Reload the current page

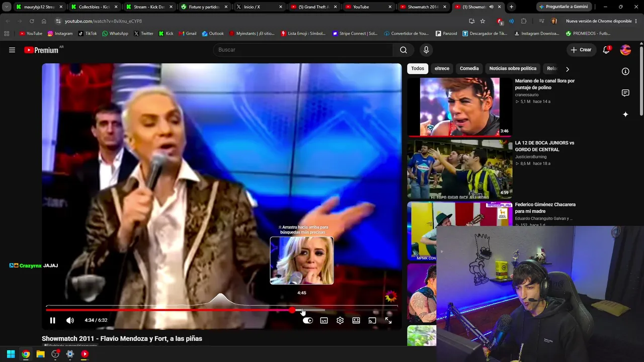32,21
